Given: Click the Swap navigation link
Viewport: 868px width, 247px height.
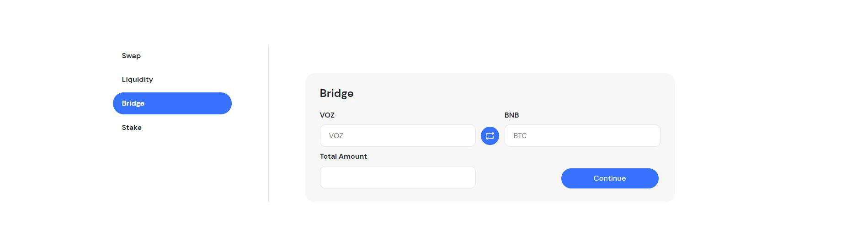Looking at the screenshot, I should pyautogui.click(x=131, y=56).
